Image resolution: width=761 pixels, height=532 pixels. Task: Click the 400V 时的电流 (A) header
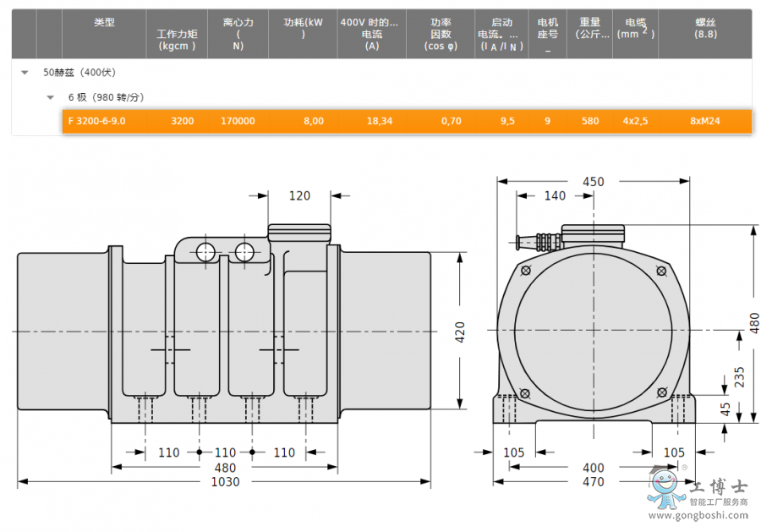click(371, 34)
